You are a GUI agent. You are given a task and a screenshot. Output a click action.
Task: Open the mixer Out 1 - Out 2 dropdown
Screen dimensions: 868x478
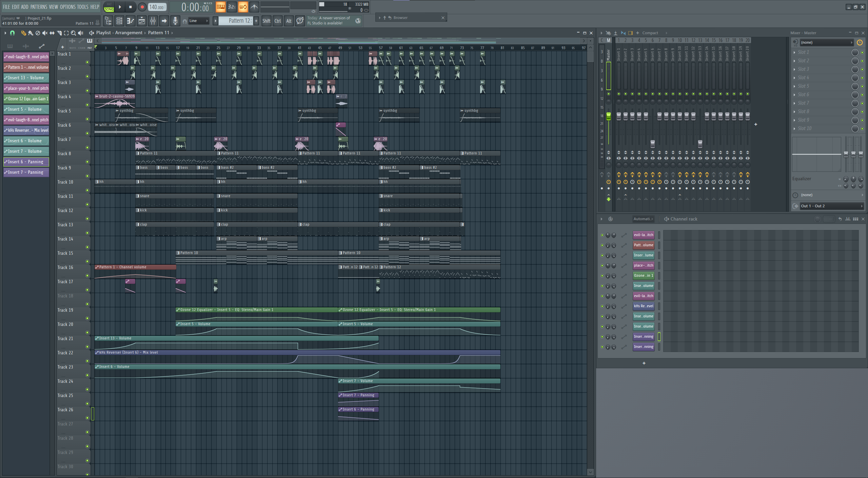831,206
